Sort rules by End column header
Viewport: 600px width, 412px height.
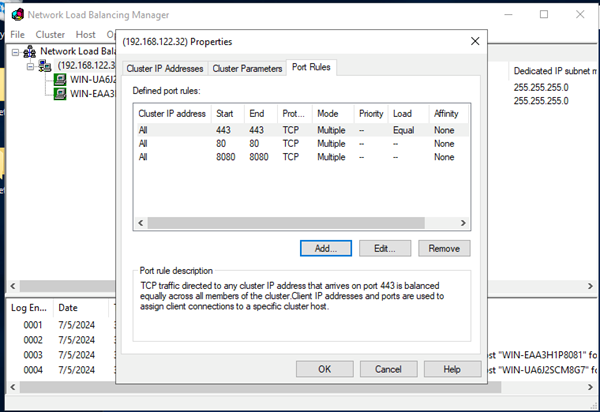coord(261,114)
